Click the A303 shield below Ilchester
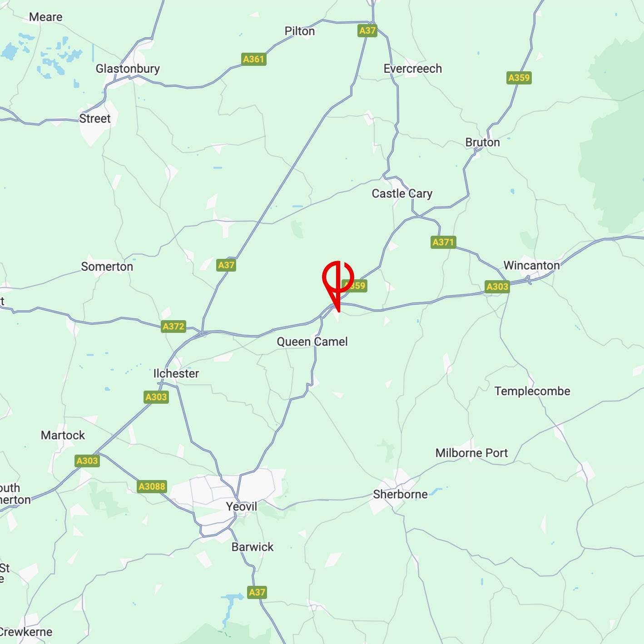Viewport: 644px width, 644px height. point(156,397)
